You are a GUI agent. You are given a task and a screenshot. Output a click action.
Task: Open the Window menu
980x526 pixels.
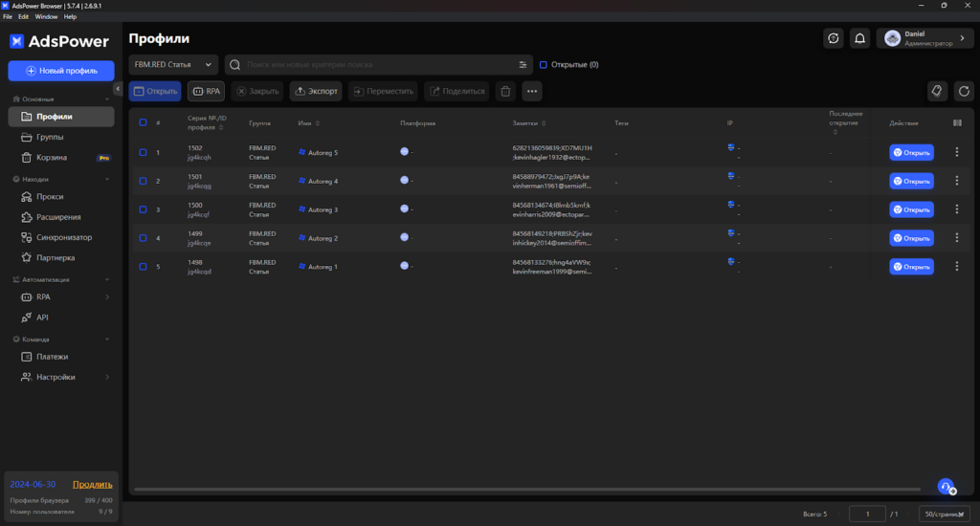(x=46, y=17)
